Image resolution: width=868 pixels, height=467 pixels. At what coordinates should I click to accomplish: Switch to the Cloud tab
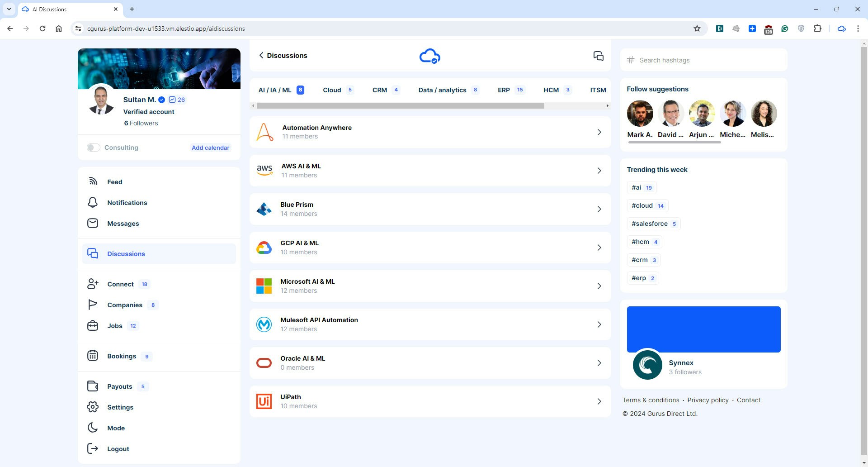[x=338, y=90]
